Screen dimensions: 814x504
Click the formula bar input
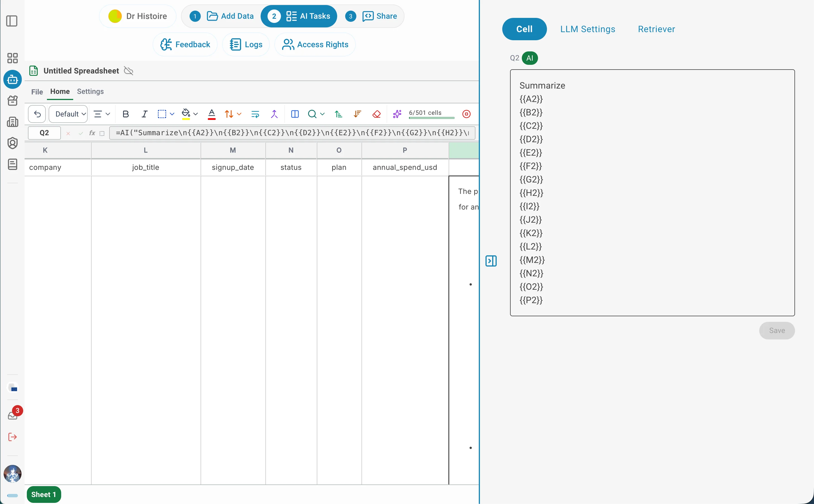(292, 133)
